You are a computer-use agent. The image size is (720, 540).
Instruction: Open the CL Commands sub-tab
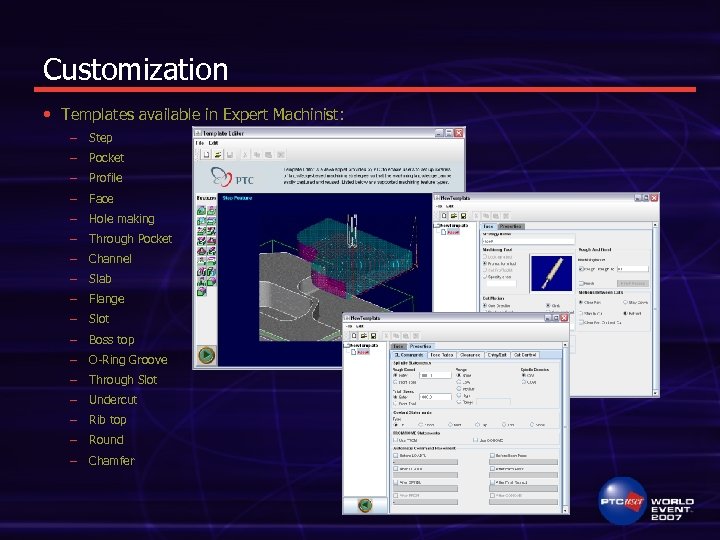pyautogui.click(x=409, y=355)
